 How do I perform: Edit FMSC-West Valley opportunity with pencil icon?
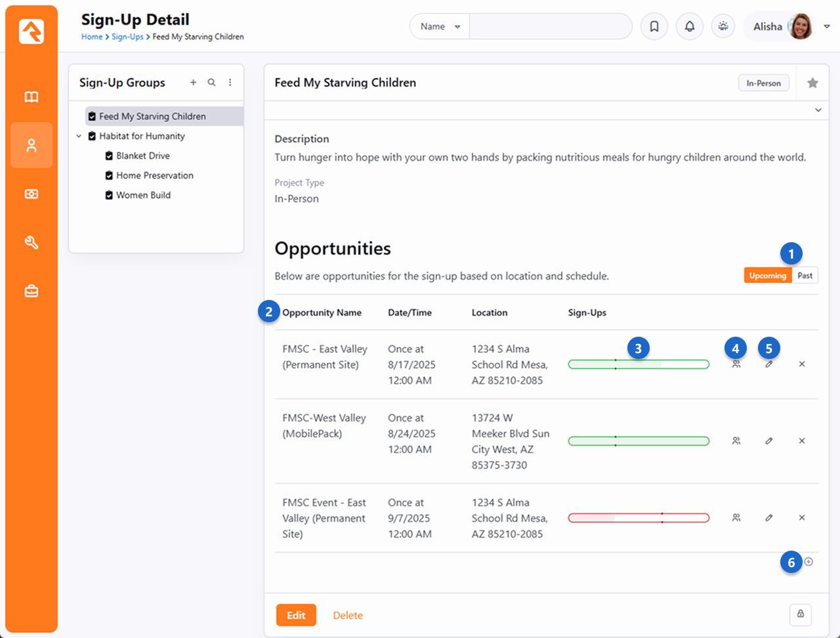(768, 441)
